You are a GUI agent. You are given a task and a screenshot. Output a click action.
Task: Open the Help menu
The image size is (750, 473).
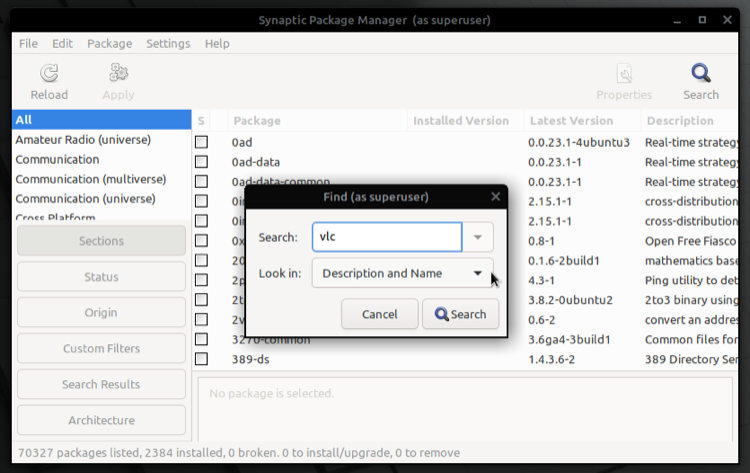coord(217,44)
